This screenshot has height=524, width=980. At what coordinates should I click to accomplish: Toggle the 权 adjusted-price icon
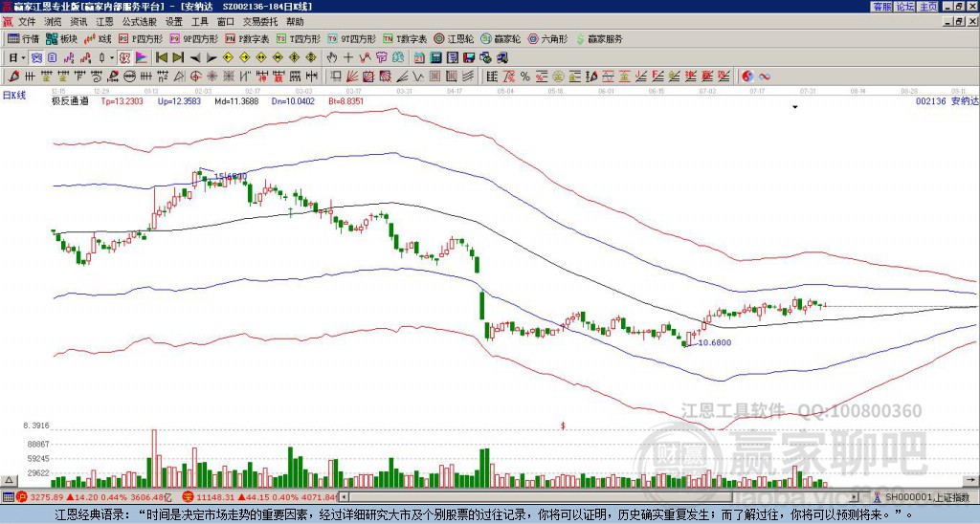coord(124,57)
